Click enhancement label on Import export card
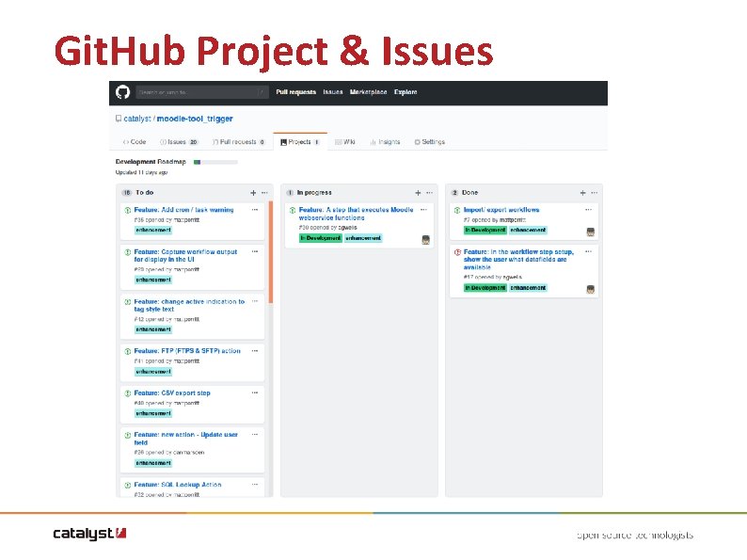Image resolution: width=747 pixels, height=560 pixels. click(x=528, y=231)
